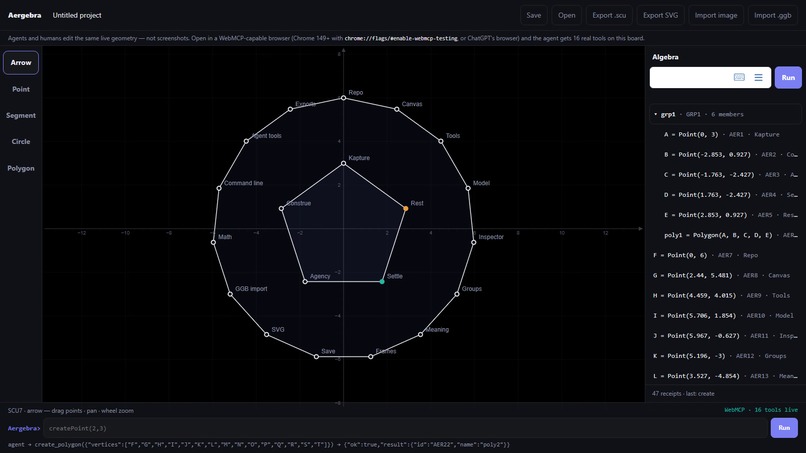Image resolution: width=806 pixels, height=453 pixels.
Task: Select row J = Point(5.967, -0.627)
Action: [725, 336]
